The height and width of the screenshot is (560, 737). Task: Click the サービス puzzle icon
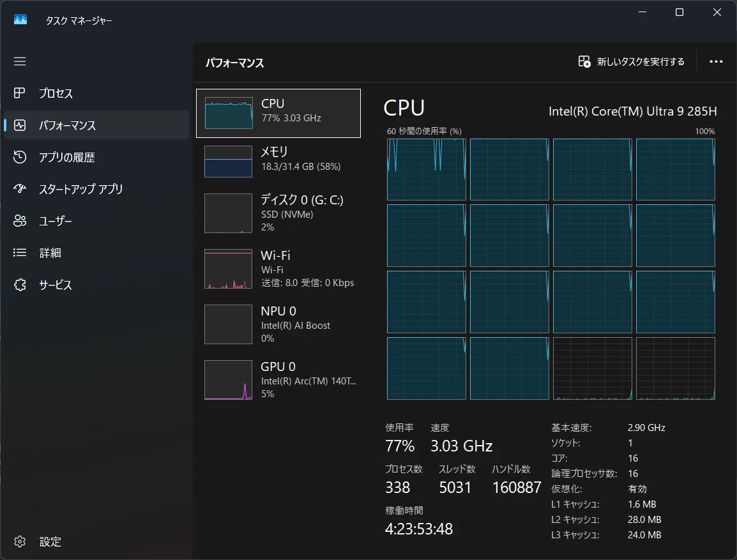[20, 285]
